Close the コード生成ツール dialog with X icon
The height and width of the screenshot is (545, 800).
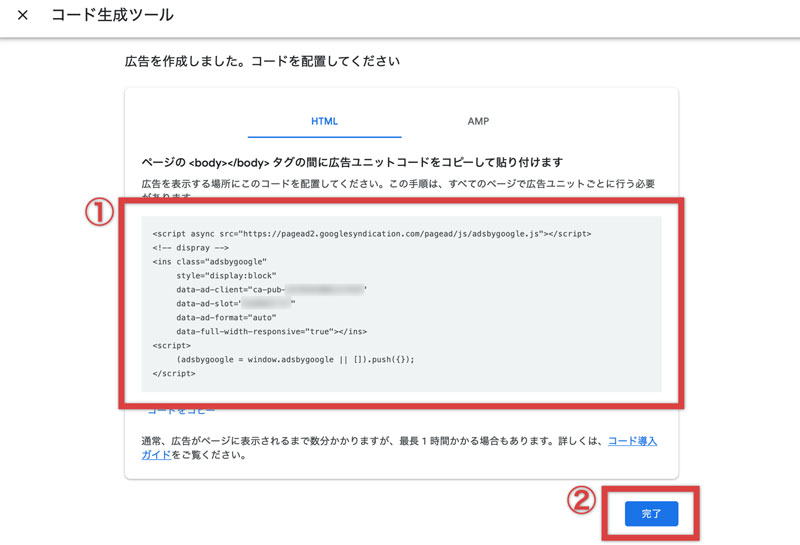[x=22, y=15]
